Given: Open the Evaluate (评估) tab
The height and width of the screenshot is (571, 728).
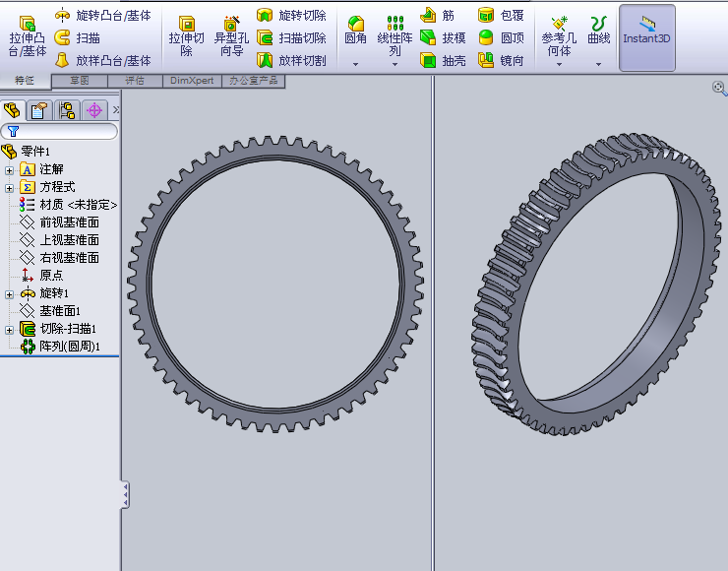Looking at the screenshot, I should click(x=135, y=81).
